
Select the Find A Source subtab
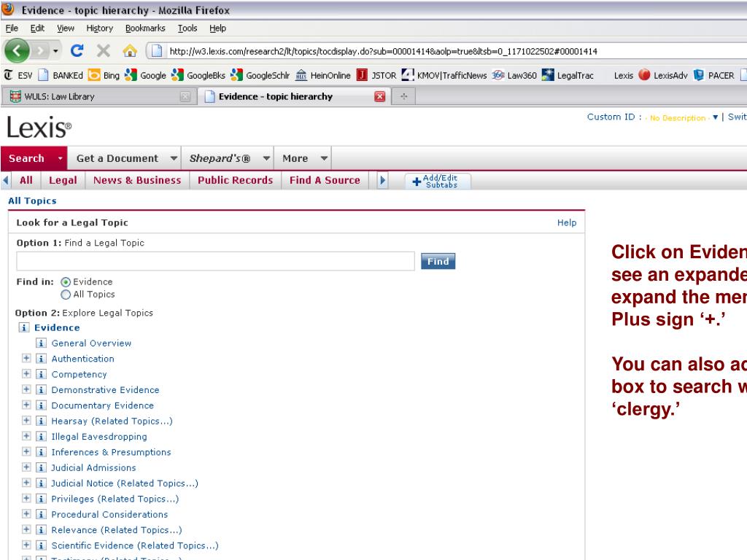pos(325,180)
